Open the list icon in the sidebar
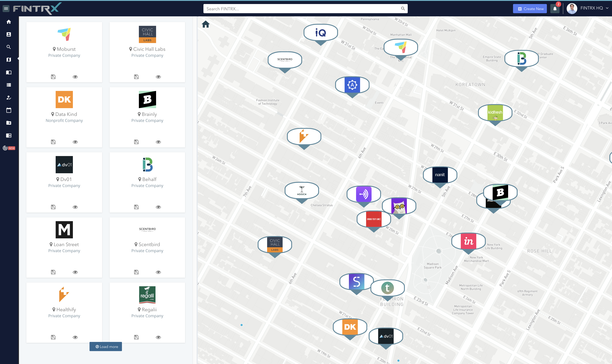 pos(9,85)
